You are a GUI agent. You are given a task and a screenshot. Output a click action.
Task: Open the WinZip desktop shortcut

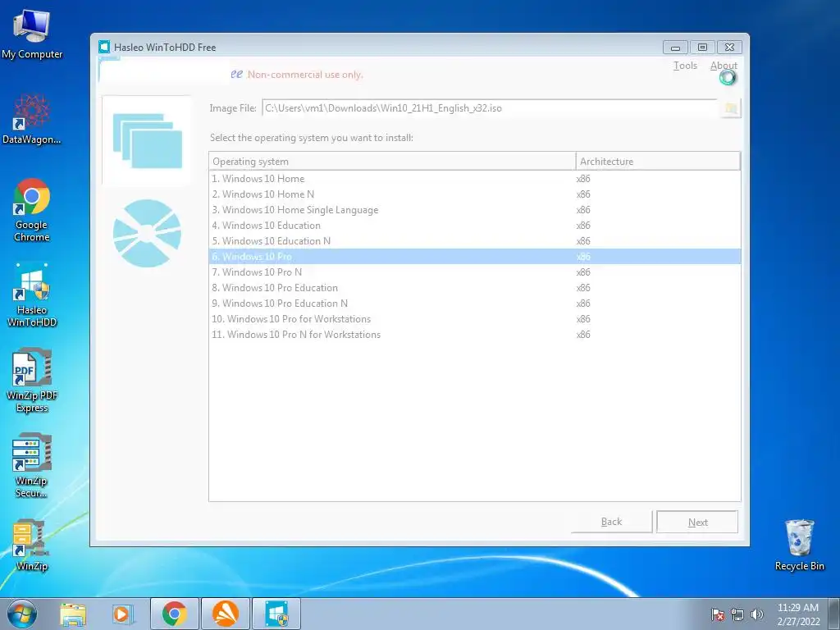31,546
